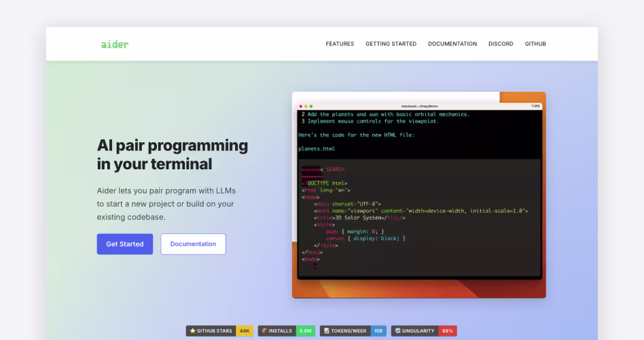Click the terminal title 'macbook:~/tmp/demo'
The height and width of the screenshot is (340, 644).
click(x=419, y=106)
